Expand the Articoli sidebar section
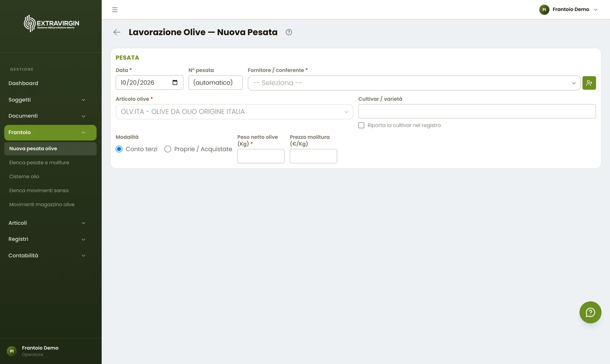Screen dimensions: 610x364 click(x=50, y=223)
